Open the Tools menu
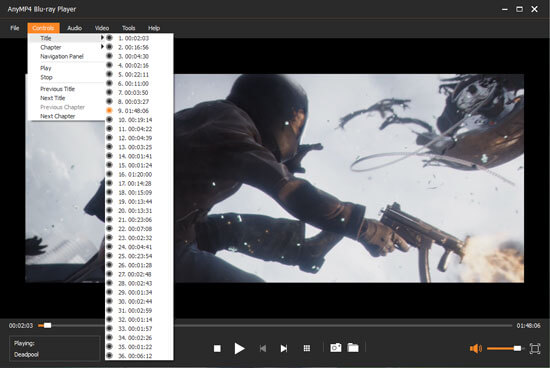The width and height of the screenshot is (550, 368). [x=128, y=28]
